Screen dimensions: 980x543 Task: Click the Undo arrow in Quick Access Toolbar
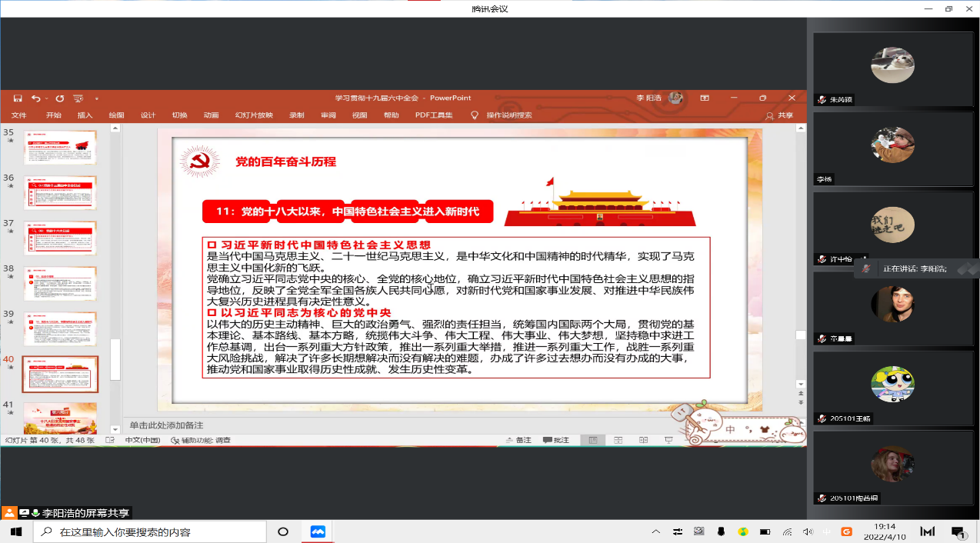pos(35,98)
